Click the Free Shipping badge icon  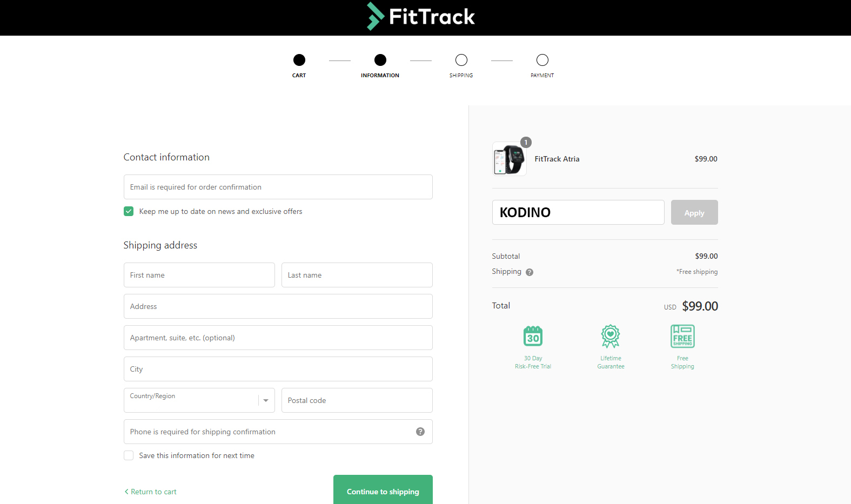point(682,336)
